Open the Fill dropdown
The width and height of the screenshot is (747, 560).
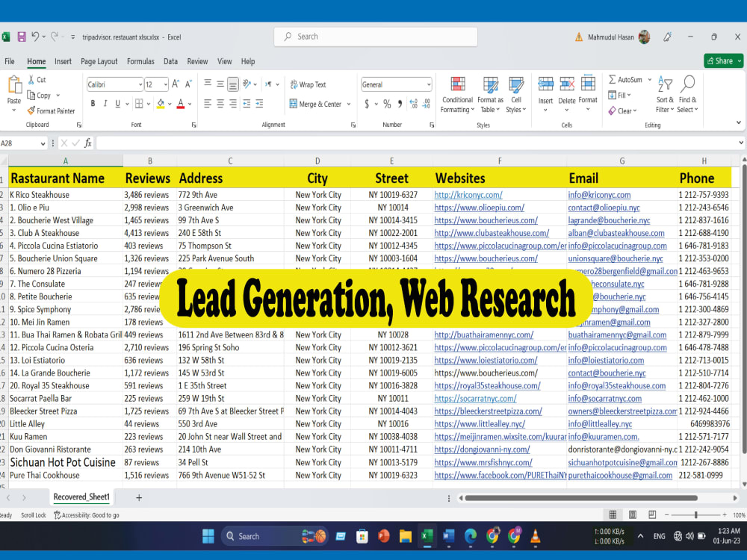click(x=619, y=96)
